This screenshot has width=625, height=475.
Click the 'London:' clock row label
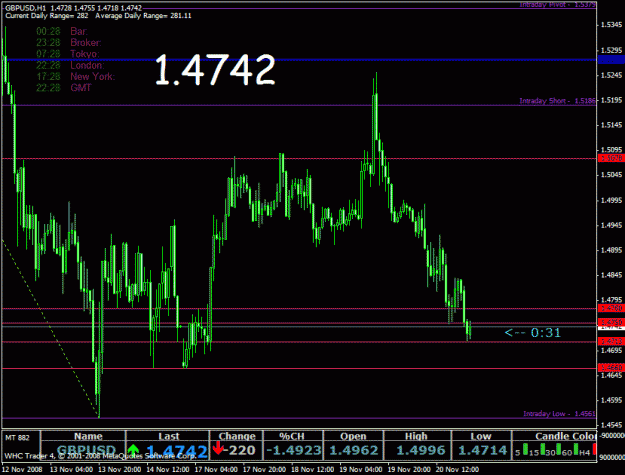[x=87, y=65]
